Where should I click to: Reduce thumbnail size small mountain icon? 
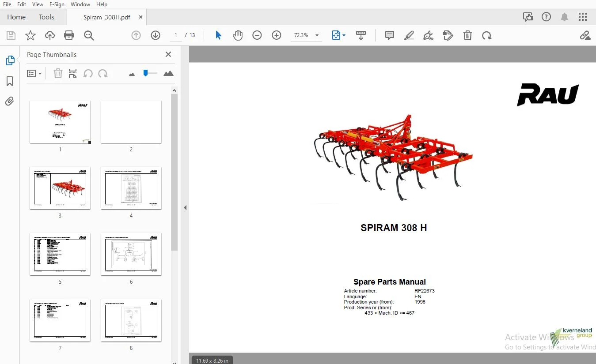click(x=132, y=74)
